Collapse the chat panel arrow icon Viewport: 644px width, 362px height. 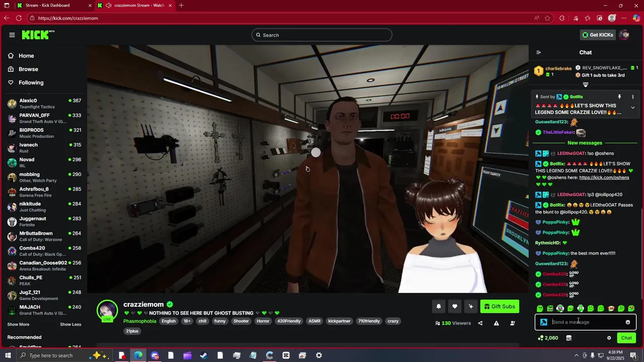538,52
